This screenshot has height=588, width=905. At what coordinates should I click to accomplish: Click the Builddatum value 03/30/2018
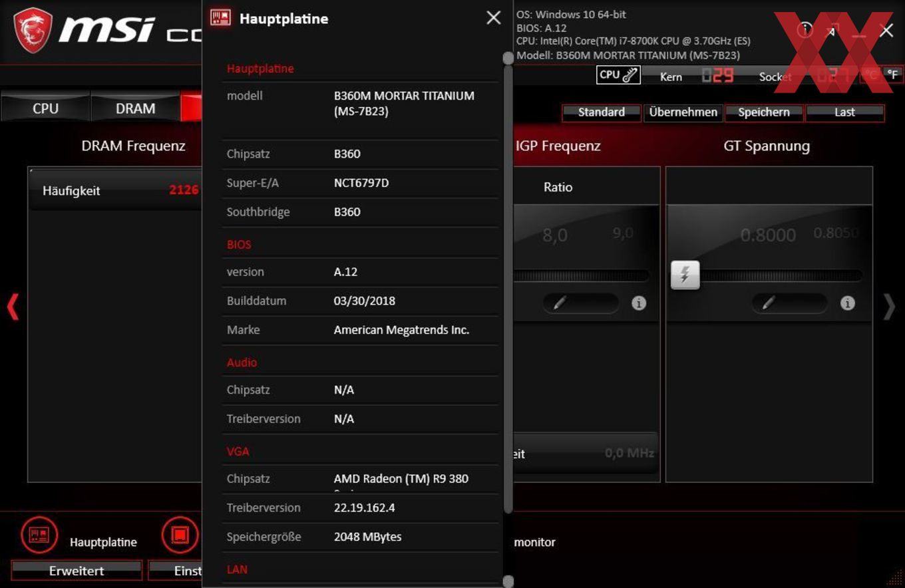pos(365,301)
